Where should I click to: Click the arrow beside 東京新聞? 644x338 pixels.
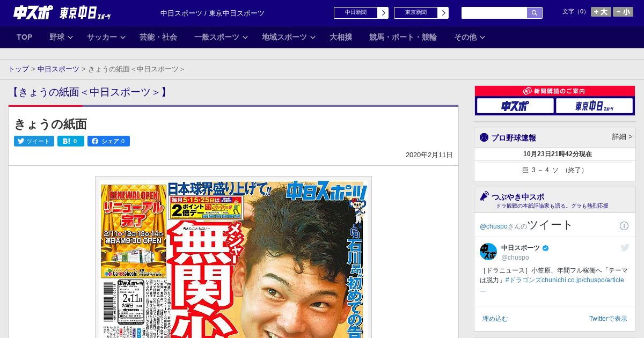[443, 13]
